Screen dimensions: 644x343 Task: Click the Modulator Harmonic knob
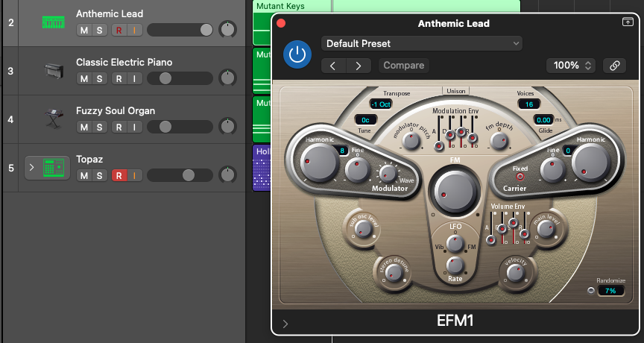pyautogui.click(x=318, y=163)
